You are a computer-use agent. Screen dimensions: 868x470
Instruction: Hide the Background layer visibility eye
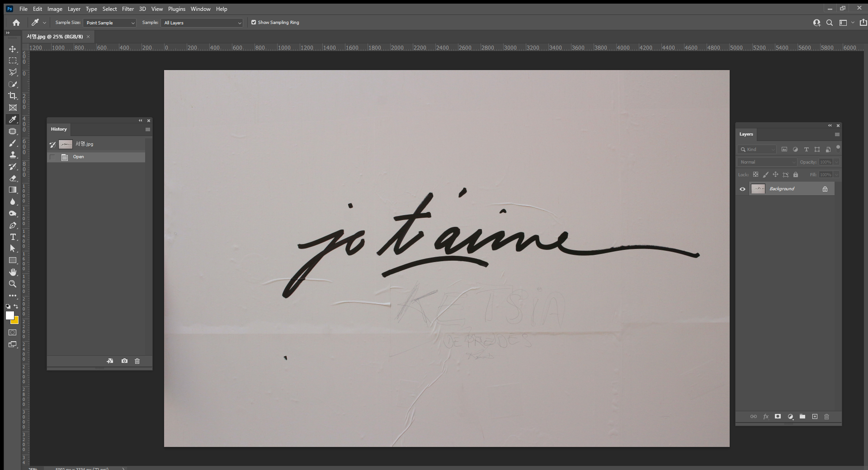[742, 189]
